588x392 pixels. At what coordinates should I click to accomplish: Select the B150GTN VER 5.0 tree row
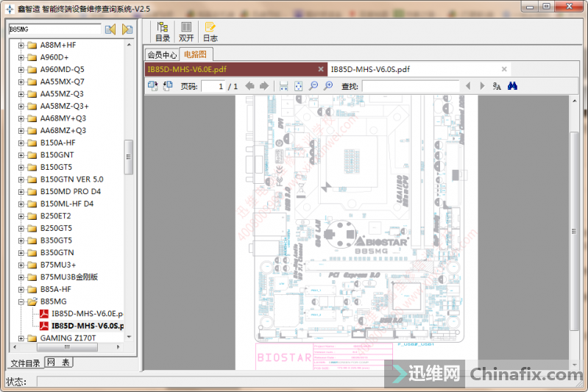coord(71,179)
